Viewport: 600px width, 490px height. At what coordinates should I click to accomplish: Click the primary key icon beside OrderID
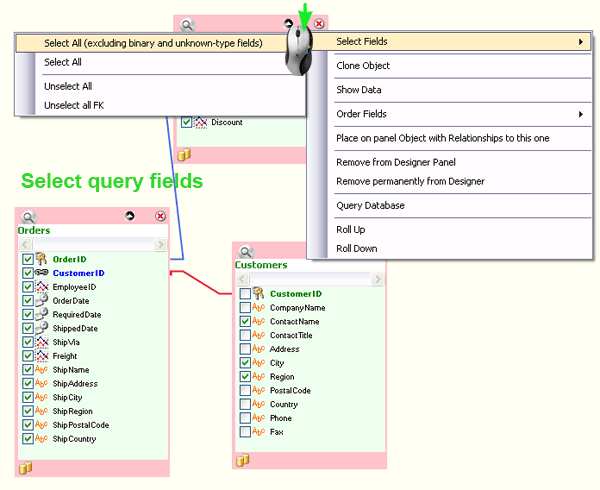41,259
